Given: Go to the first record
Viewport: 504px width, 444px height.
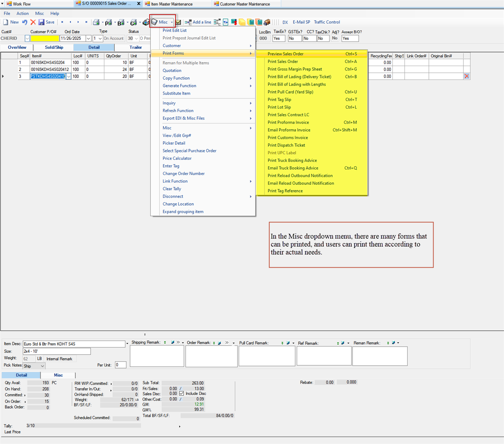Looking at the screenshot, I should pyautogui.click(x=62, y=22).
